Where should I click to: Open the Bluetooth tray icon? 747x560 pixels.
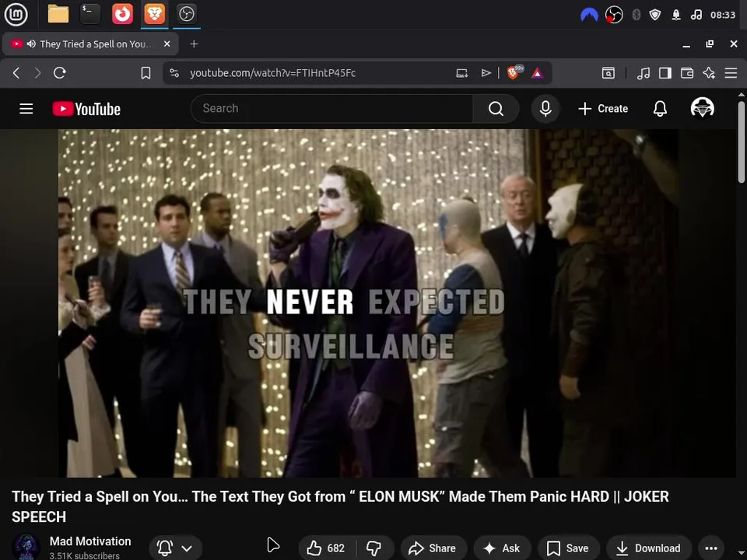[636, 15]
